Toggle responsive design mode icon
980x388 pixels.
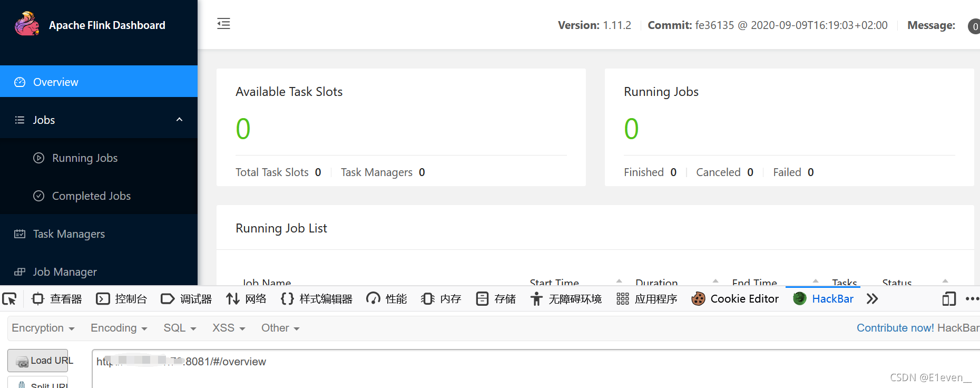pos(949,299)
